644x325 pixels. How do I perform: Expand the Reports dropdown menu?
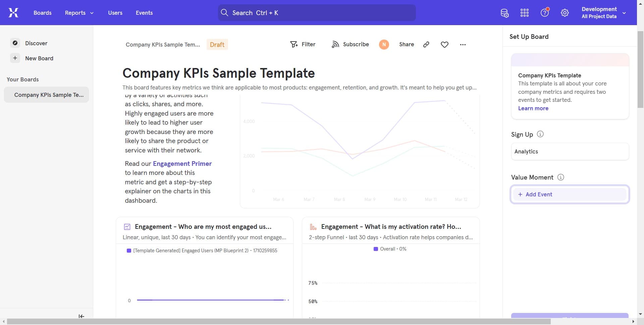tap(79, 13)
